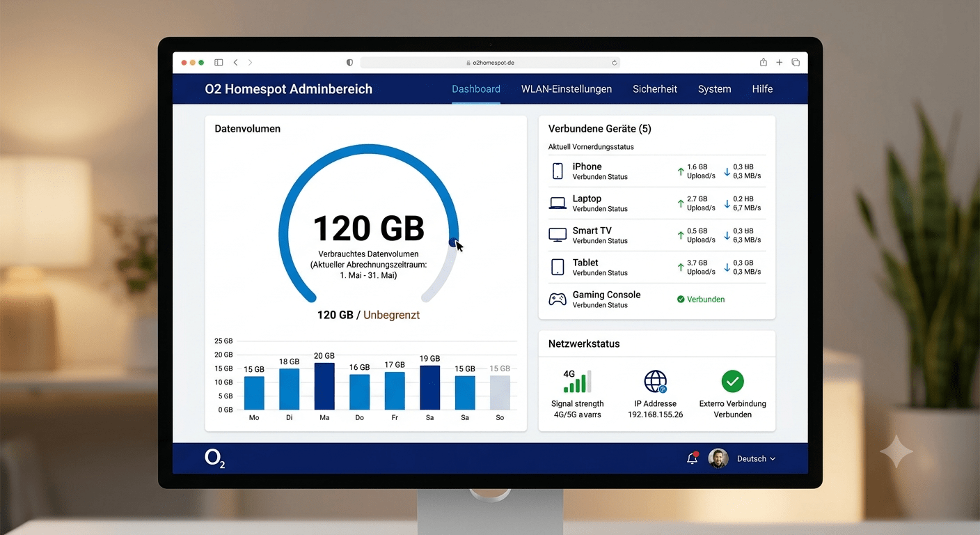Click the o2homespot.de address bar
The image size is (980, 535).
(x=490, y=63)
